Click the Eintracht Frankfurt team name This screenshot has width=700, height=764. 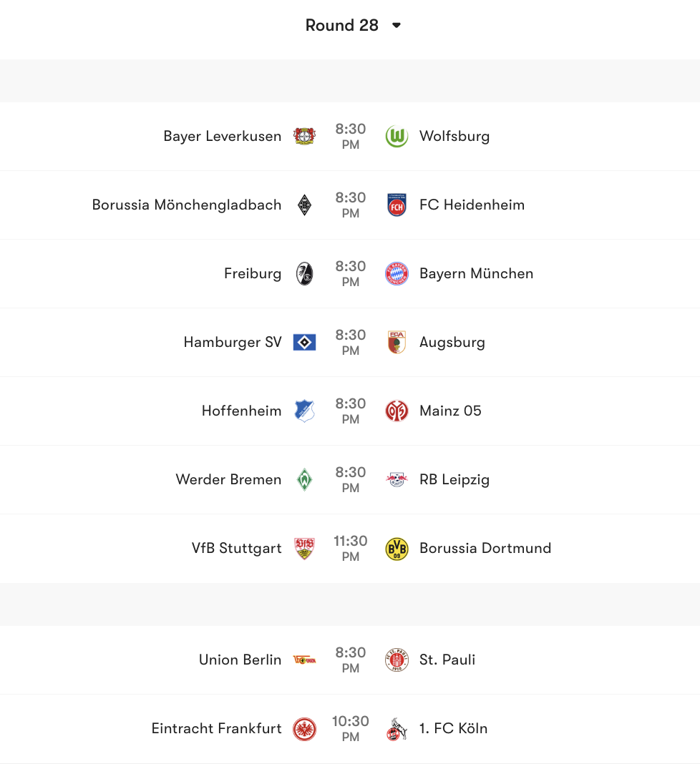point(216,728)
